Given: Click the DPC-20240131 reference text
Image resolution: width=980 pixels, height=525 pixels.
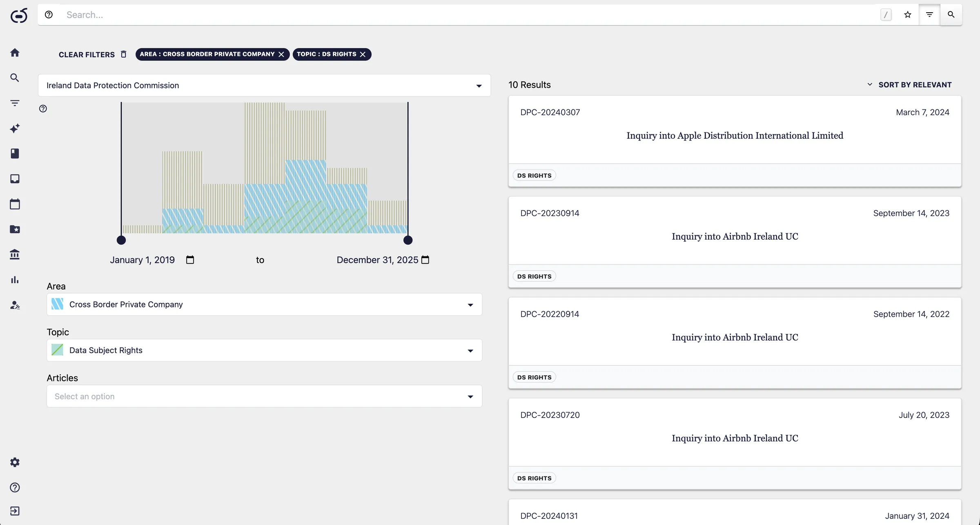Looking at the screenshot, I should (549, 516).
